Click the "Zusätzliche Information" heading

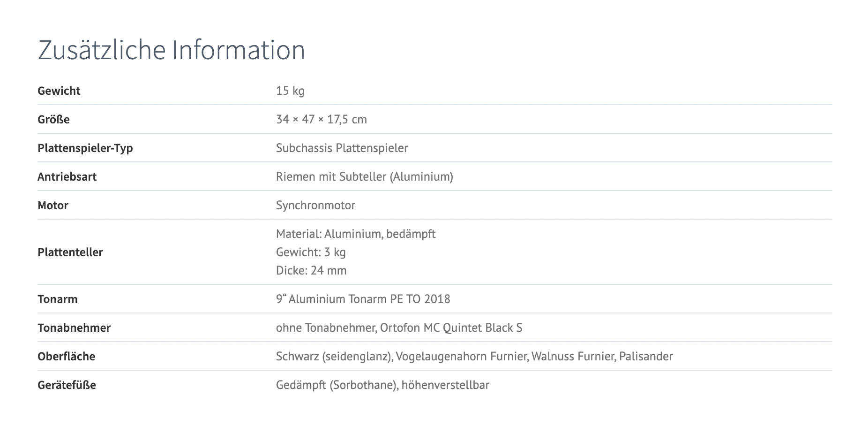[x=171, y=50]
